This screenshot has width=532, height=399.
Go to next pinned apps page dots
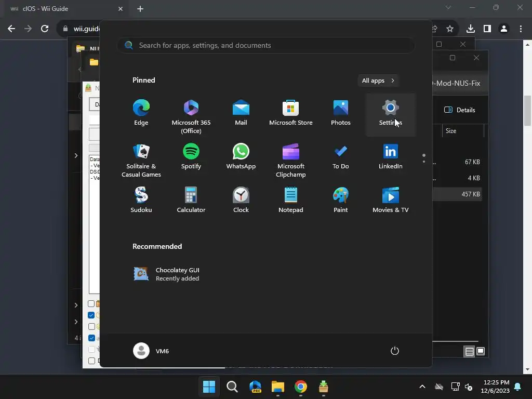[424, 158]
